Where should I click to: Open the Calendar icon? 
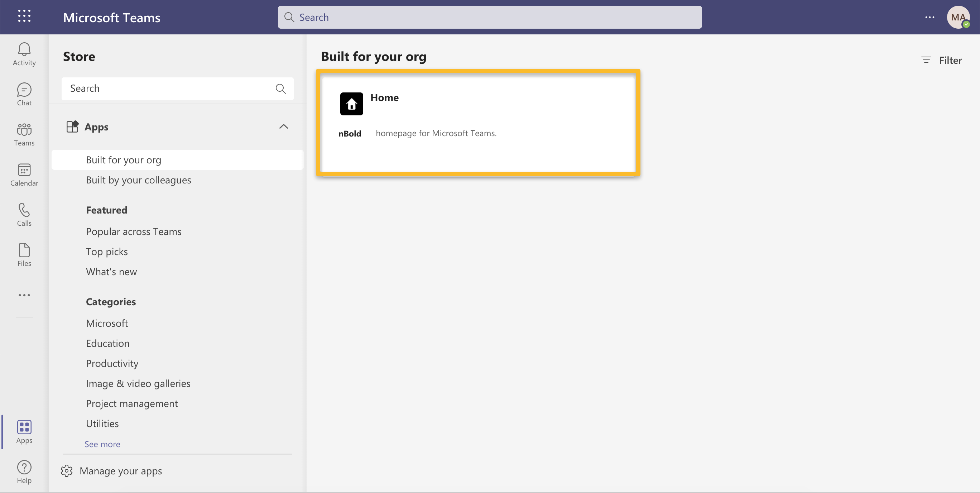pos(24,174)
